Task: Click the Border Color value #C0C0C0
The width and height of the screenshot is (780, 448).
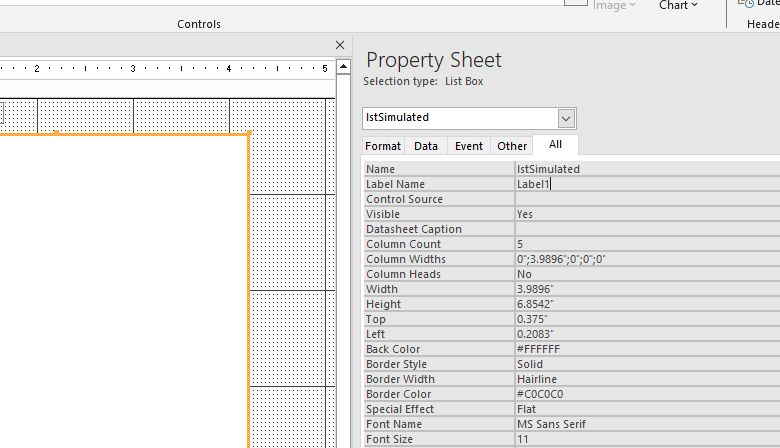Action: tap(647, 394)
